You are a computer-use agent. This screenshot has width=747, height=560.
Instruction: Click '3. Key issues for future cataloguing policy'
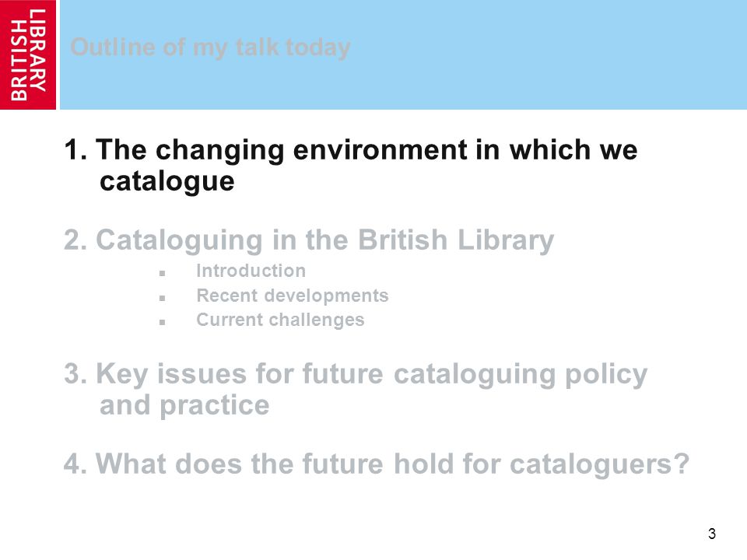[x=356, y=374]
